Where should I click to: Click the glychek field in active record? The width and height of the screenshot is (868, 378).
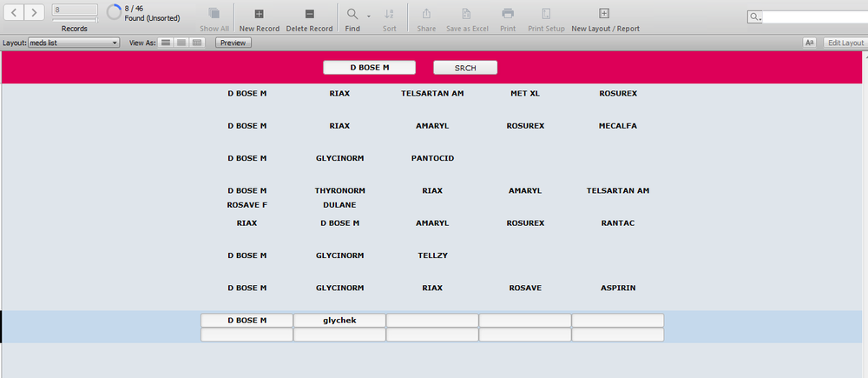pos(339,321)
